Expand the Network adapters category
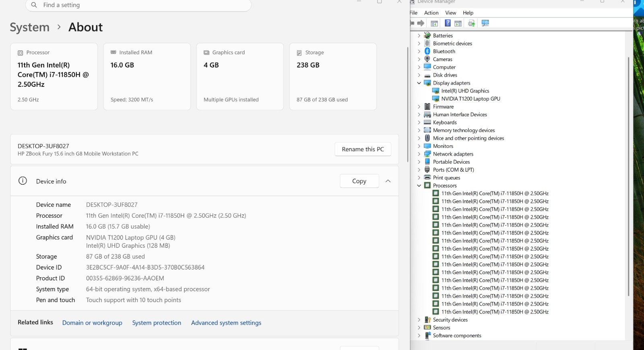644x350 pixels. pos(419,154)
